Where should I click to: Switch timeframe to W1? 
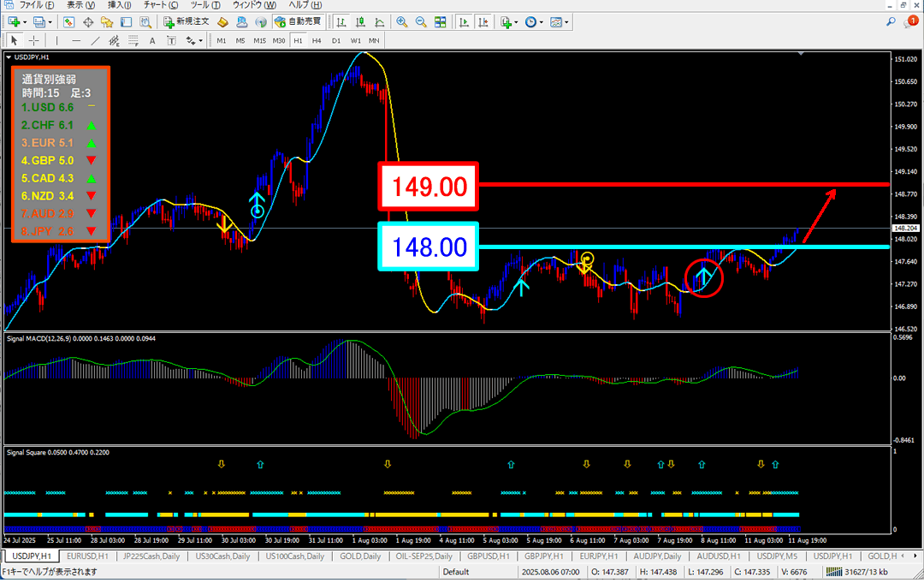(355, 41)
